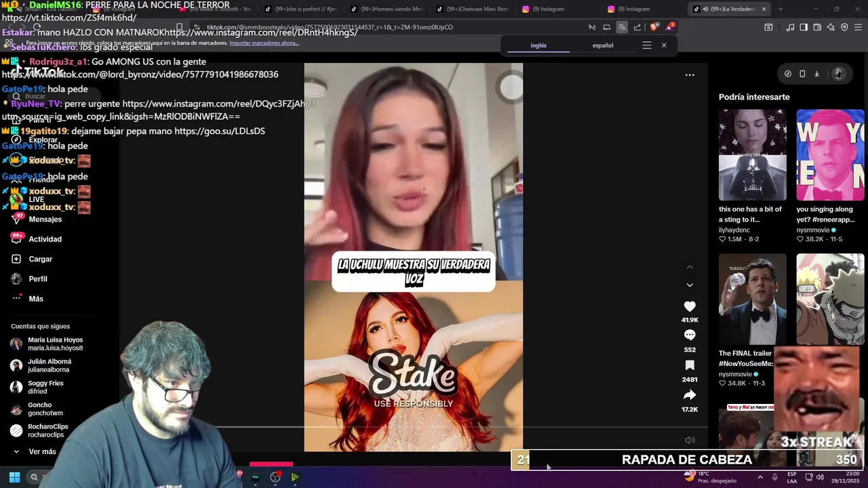Open 'The FINAL trailer' video thumbnail
This screenshot has width=868, height=488.
[x=753, y=299]
